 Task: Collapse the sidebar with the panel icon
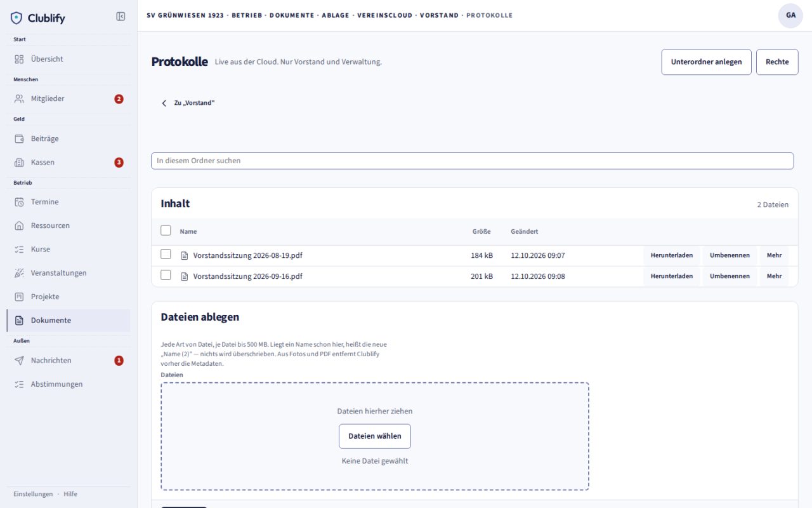(x=121, y=17)
